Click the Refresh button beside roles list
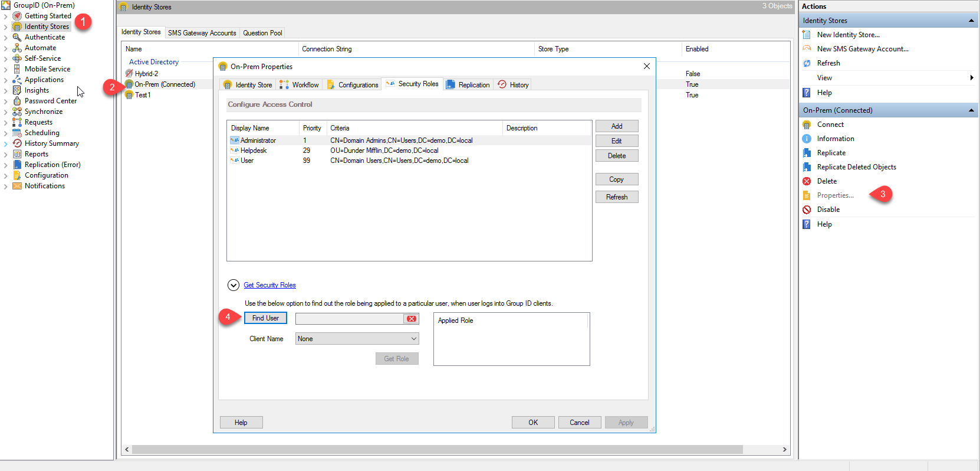Image resolution: width=980 pixels, height=471 pixels. pos(617,197)
